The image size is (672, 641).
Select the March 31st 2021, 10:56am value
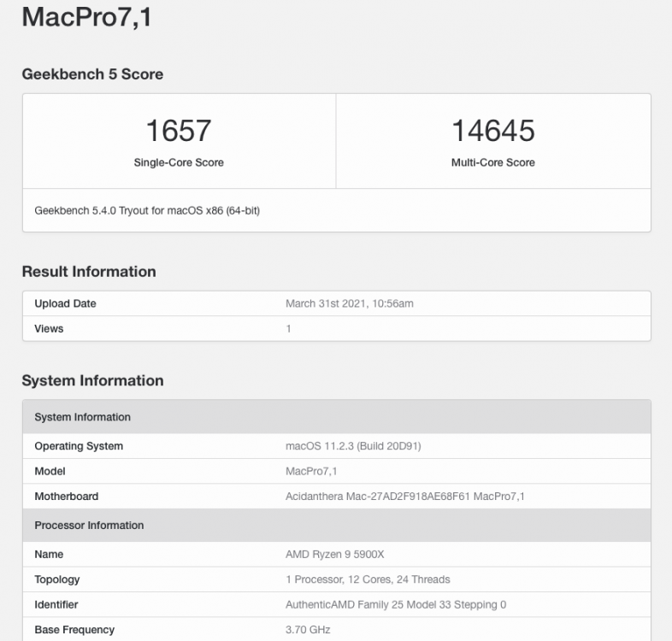coord(350,303)
